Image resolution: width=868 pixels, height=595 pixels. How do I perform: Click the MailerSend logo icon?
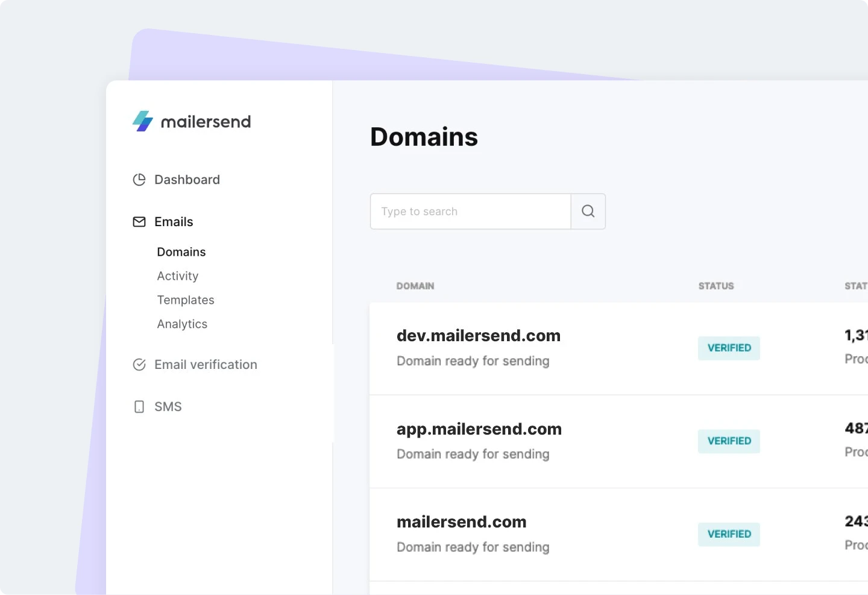pyautogui.click(x=143, y=121)
